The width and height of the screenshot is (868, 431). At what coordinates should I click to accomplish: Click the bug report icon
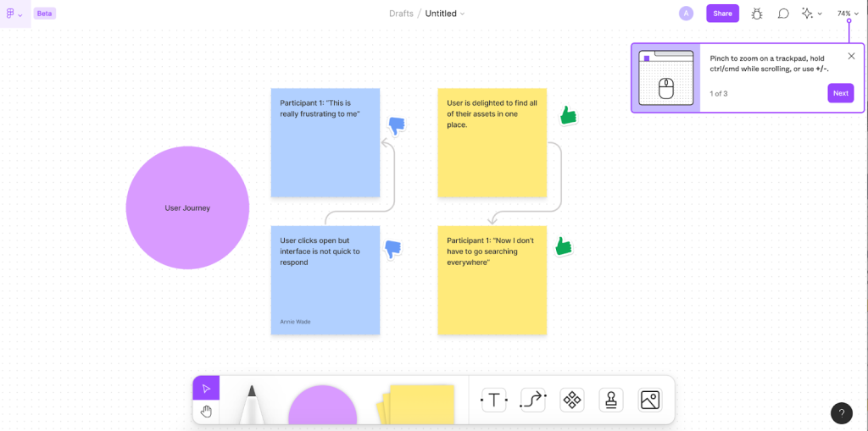[x=757, y=14]
